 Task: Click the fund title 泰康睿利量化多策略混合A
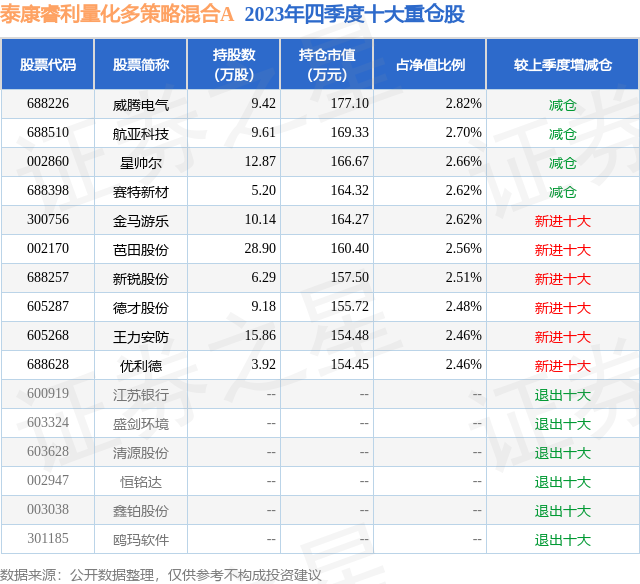(117, 15)
